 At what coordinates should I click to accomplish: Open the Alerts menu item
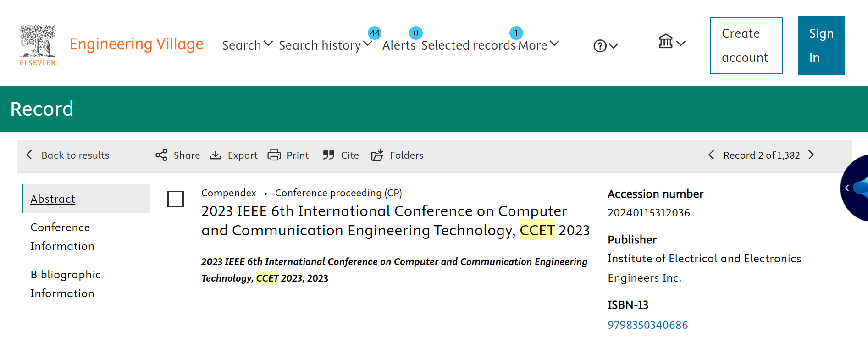(x=399, y=45)
